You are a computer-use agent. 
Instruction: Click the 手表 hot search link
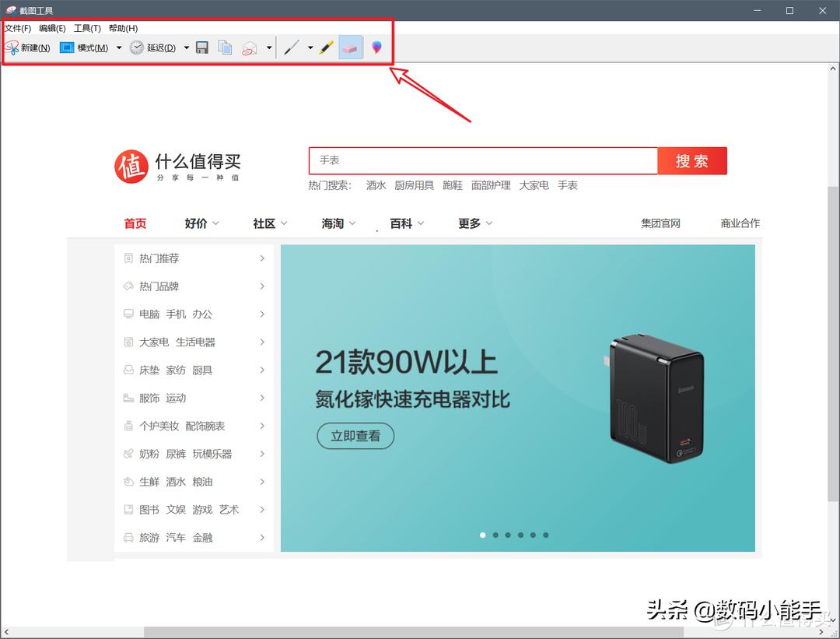568,185
